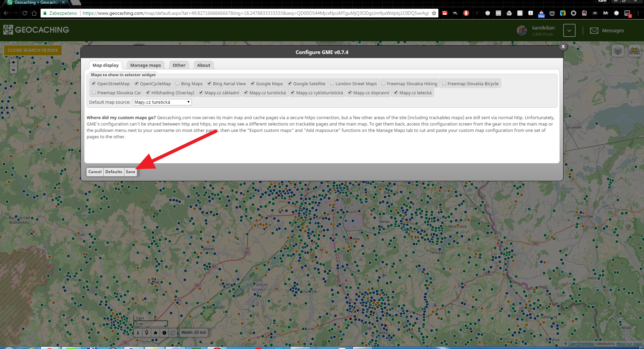Viewport: 644px width, 349px height.
Task: Uncheck Mapy.cz základní checkbox
Action: [x=201, y=93]
